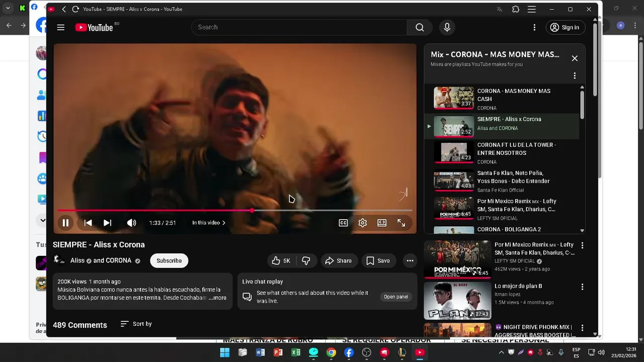Screen dimensions: 644x362
Task: Click the red scrubber handle on the progress bar
Action: pyautogui.click(x=252, y=211)
